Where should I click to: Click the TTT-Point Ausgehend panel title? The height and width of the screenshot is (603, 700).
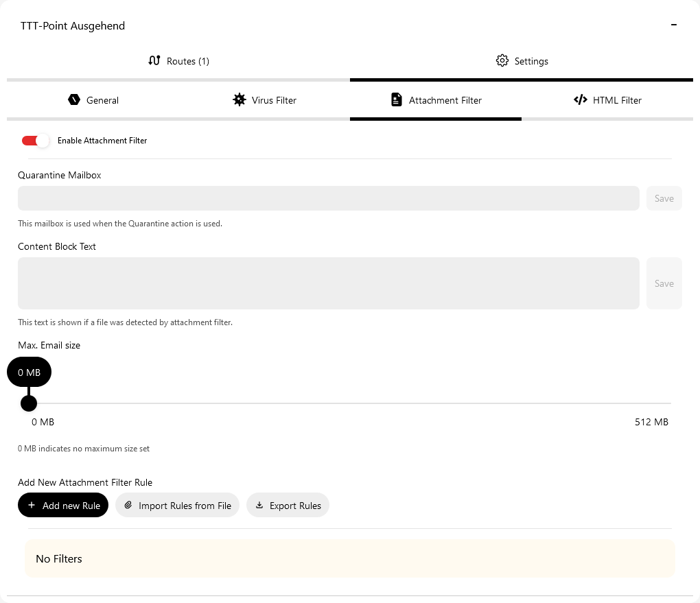(73, 26)
